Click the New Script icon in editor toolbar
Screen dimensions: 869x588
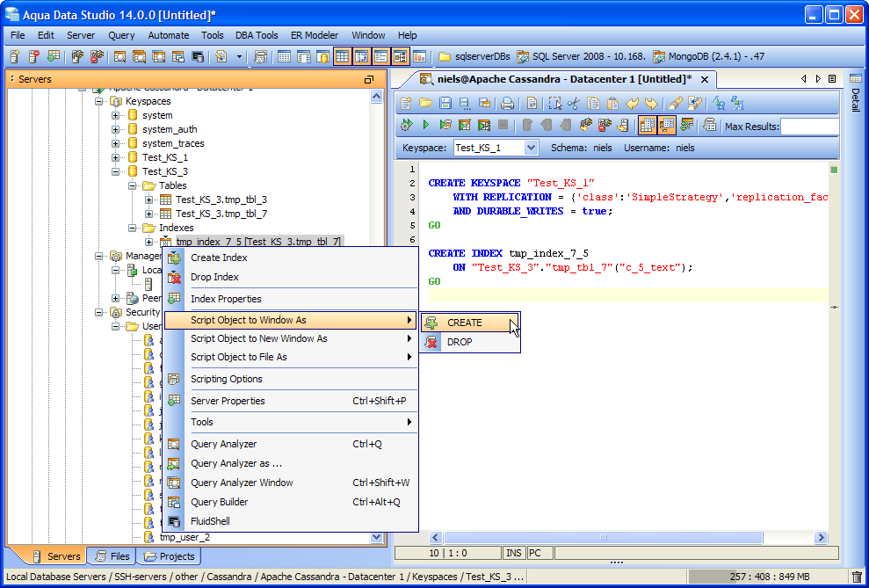pyautogui.click(x=406, y=103)
